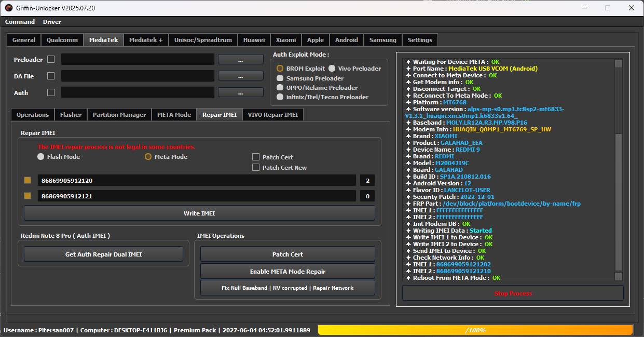Click the Stop Process button
The width and height of the screenshot is (644, 337).
(513, 293)
